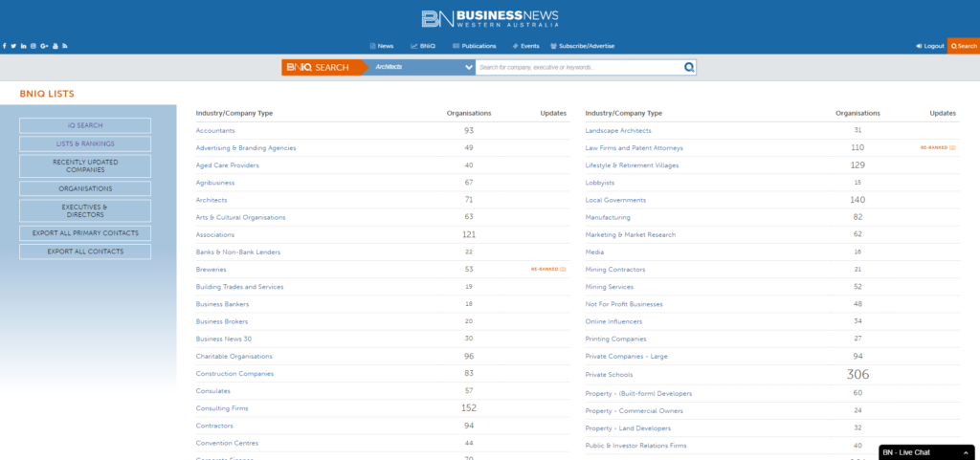Viewport: 980px width, 460px height.
Task: Open the Private Schools list
Action: click(x=609, y=375)
